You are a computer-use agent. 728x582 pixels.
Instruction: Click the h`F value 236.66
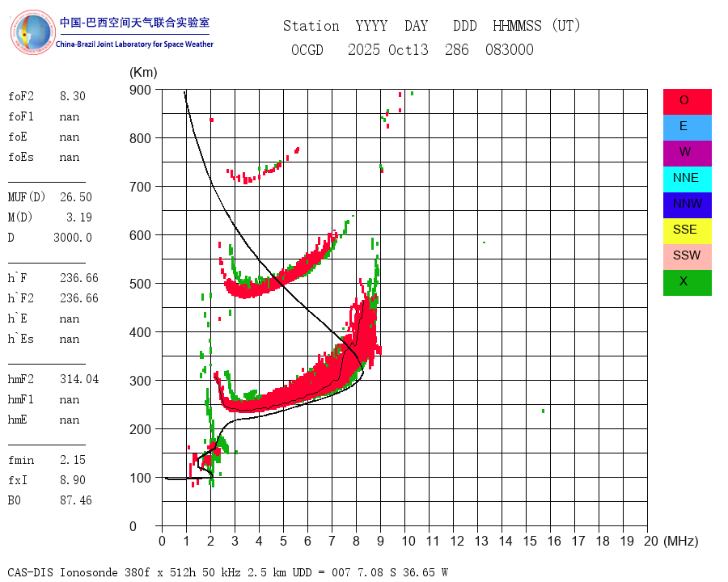click(79, 277)
